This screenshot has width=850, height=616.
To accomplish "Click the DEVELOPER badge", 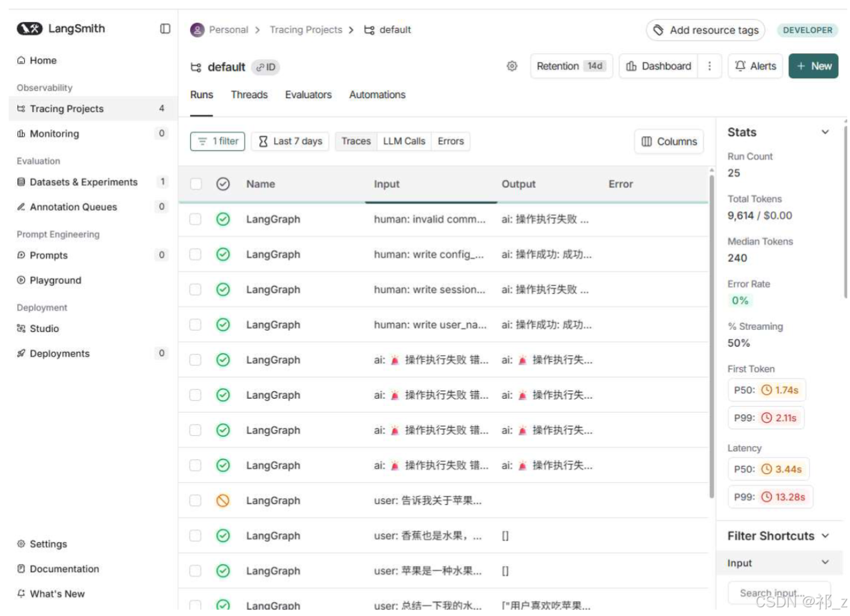I will click(807, 30).
